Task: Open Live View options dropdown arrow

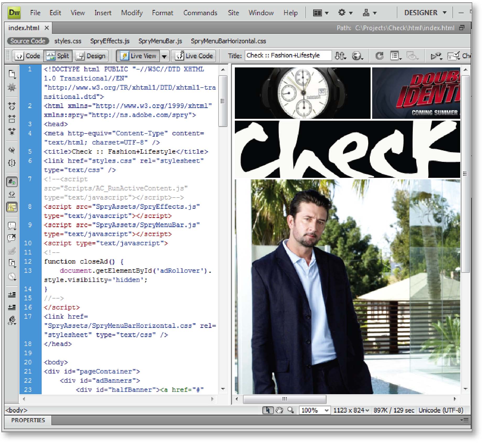Action: [x=164, y=56]
